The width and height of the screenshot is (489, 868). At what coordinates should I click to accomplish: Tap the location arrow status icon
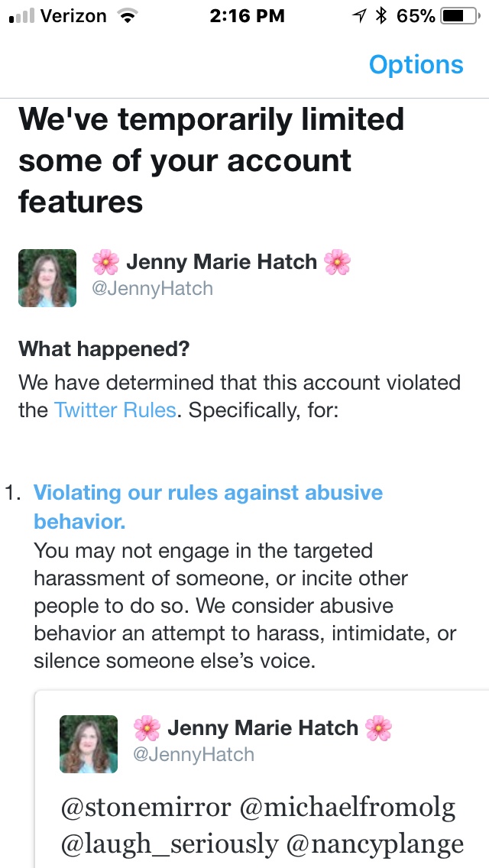click(x=358, y=16)
